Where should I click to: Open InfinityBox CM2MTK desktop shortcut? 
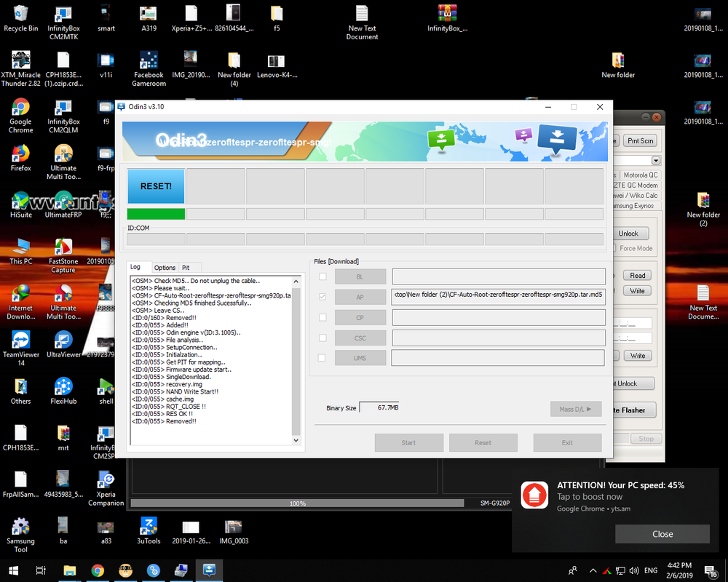pyautogui.click(x=63, y=23)
